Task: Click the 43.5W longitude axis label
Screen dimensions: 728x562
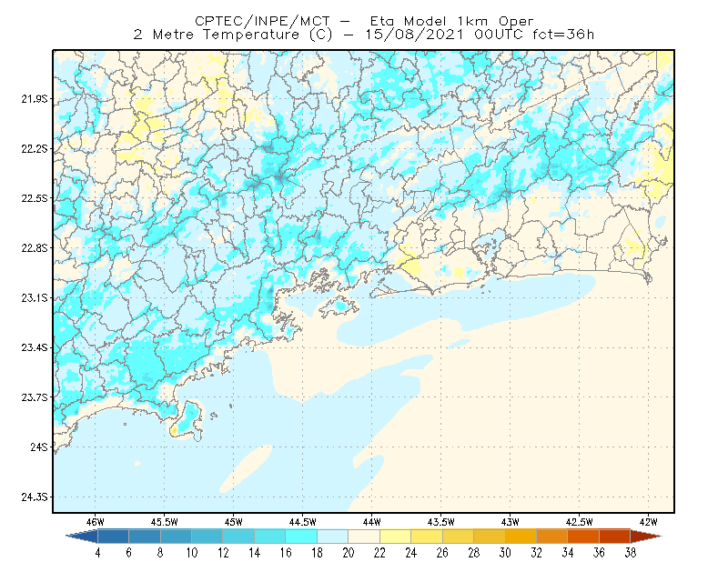Action: [x=440, y=522]
